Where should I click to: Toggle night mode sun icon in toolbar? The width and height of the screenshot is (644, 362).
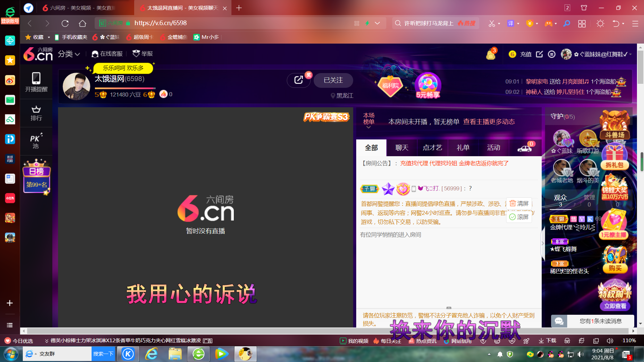tap(600, 23)
